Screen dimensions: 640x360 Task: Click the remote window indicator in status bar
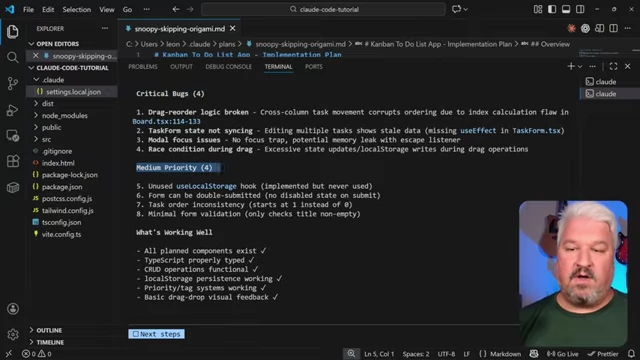9,354
